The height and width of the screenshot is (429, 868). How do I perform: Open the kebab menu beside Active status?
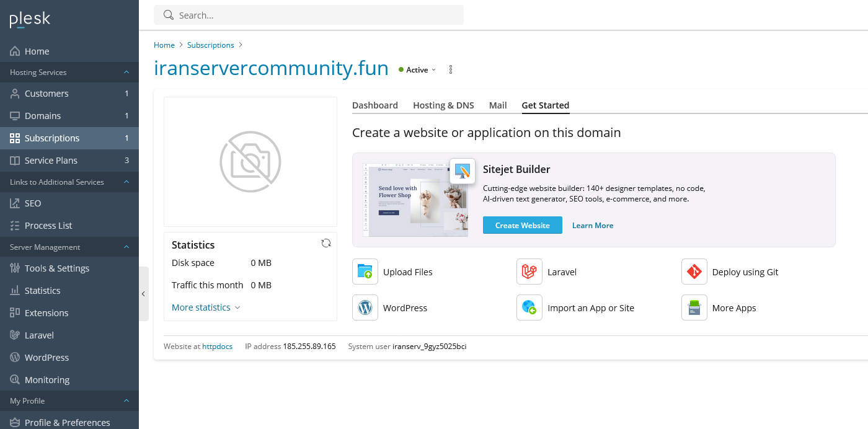[x=451, y=69]
